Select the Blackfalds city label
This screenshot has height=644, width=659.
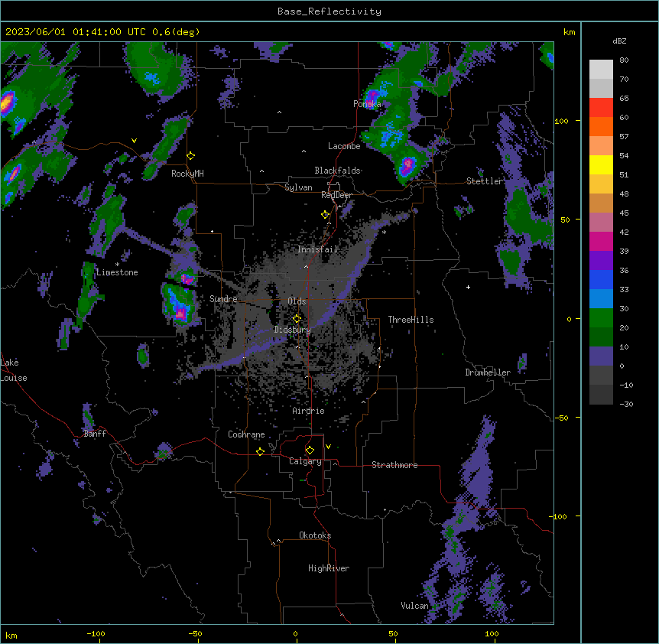coord(337,171)
